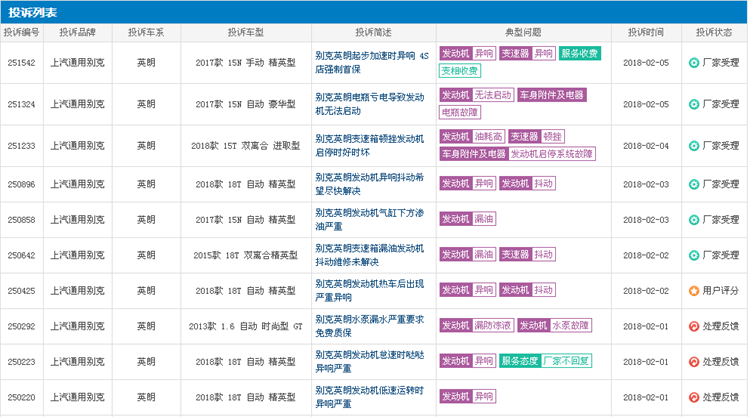Click the 服务收费 tag in row 251542
The width and height of the screenshot is (750, 417).
(x=580, y=54)
